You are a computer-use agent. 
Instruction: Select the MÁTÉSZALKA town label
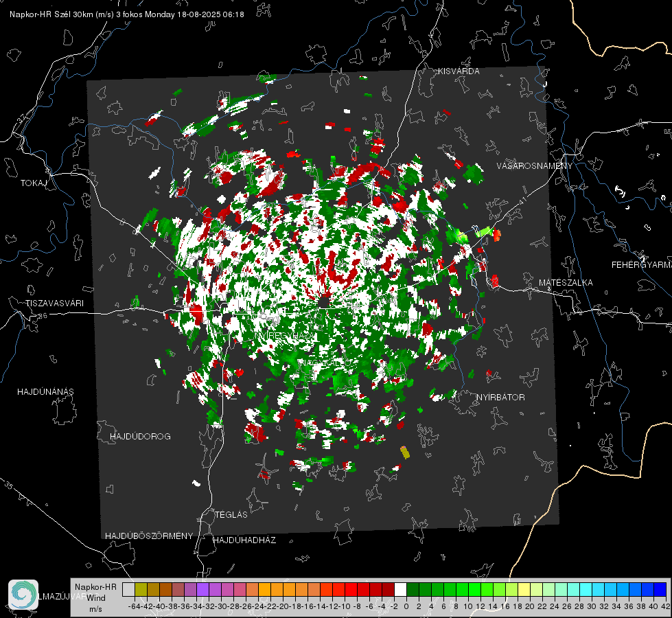[x=566, y=283]
